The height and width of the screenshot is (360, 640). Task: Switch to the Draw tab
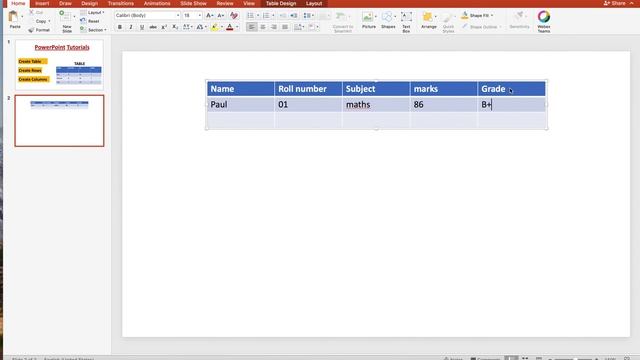[65, 3]
